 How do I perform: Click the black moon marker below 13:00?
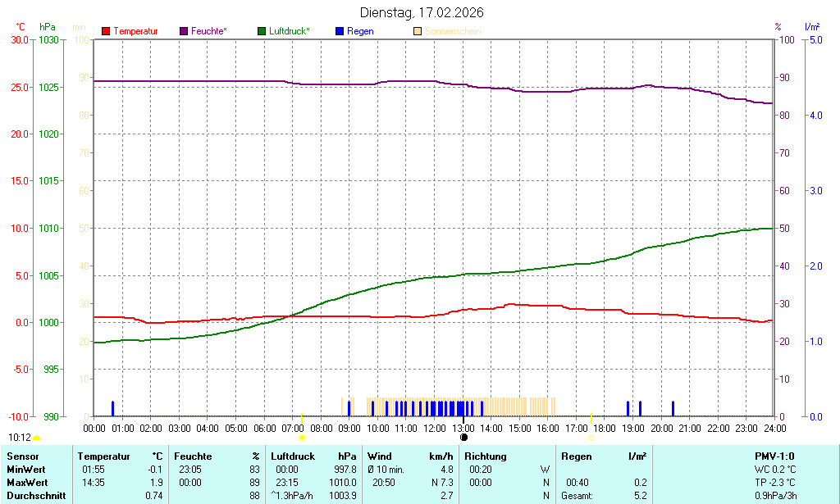pos(463,438)
